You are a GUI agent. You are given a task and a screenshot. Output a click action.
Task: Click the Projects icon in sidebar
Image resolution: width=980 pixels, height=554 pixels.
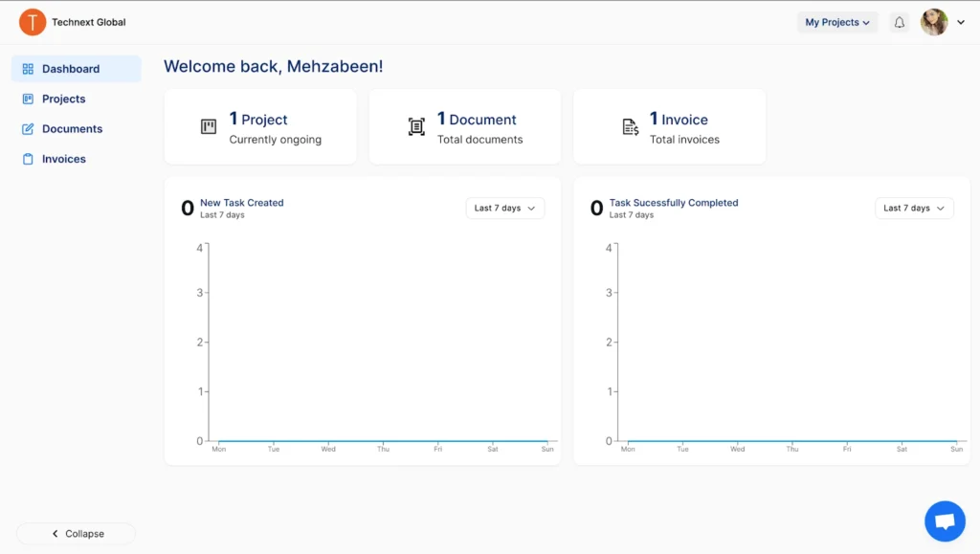(28, 99)
